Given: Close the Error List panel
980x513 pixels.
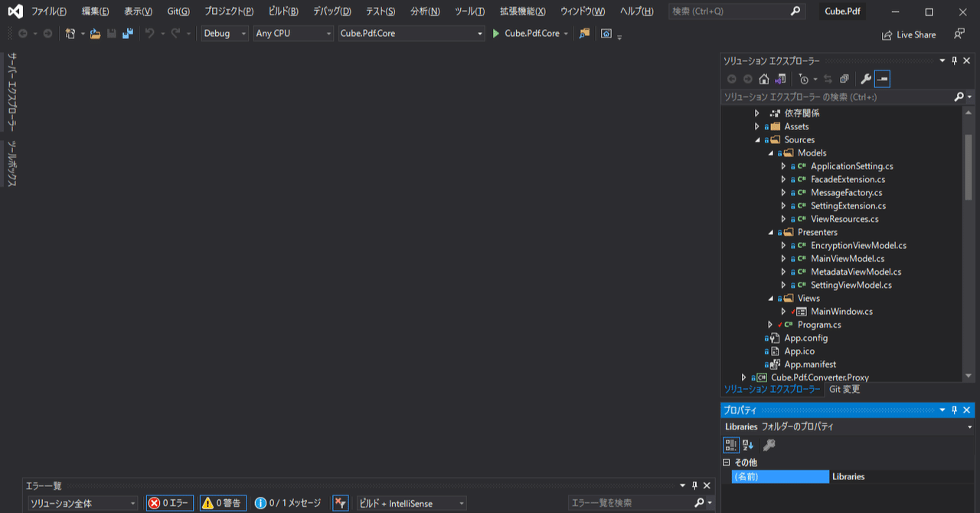Looking at the screenshot, I should click(x=708, y=486).
